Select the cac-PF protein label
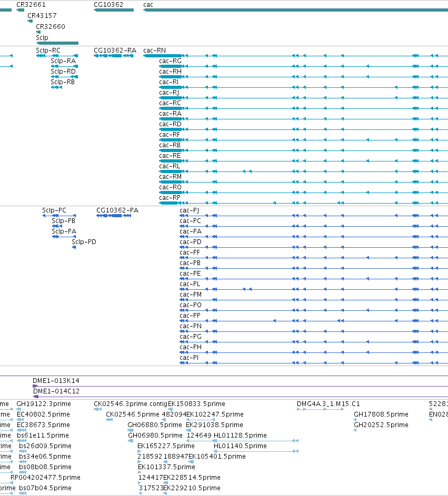 point(190,252)
